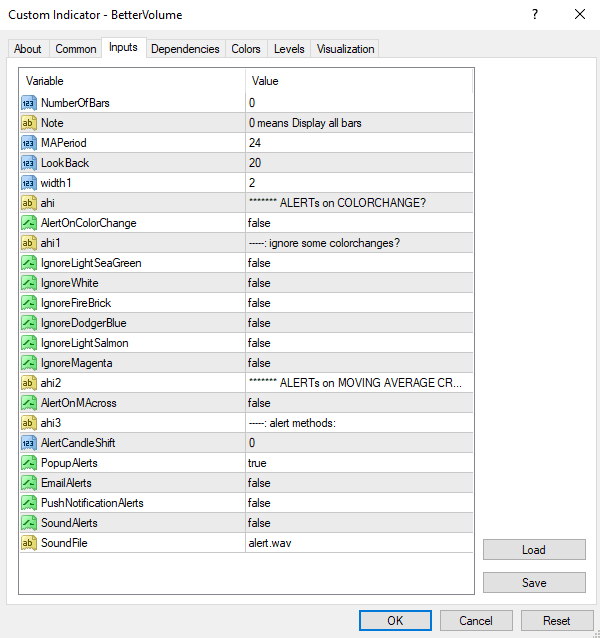Click the question mark help button
The image size is (600, 638).
[x=535, y=15]
